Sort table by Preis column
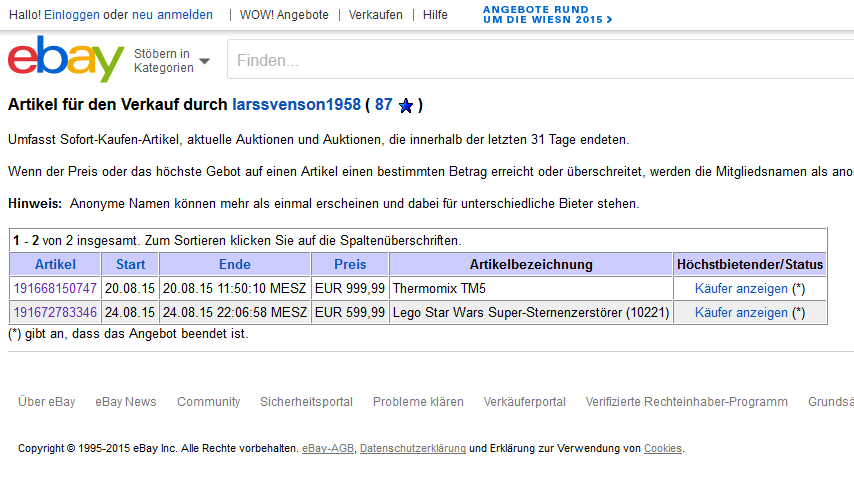The width and height of the screenshot is (854, 479). tap(350, 264)
